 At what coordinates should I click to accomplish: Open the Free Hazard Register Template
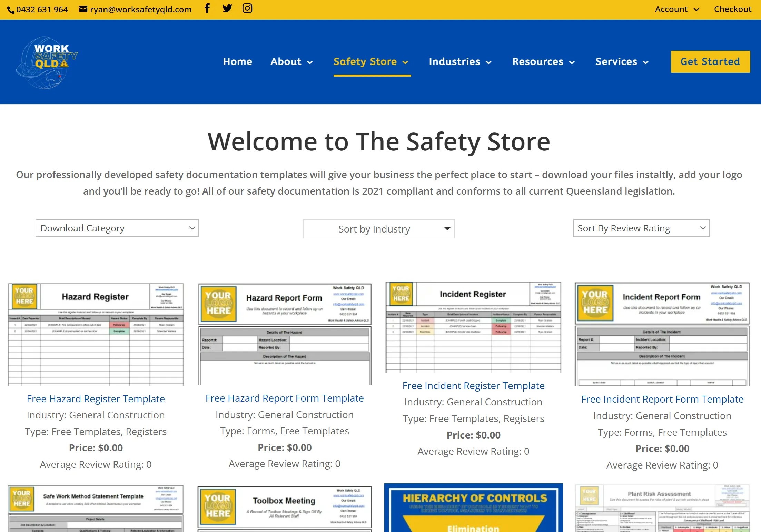point(96,398)
